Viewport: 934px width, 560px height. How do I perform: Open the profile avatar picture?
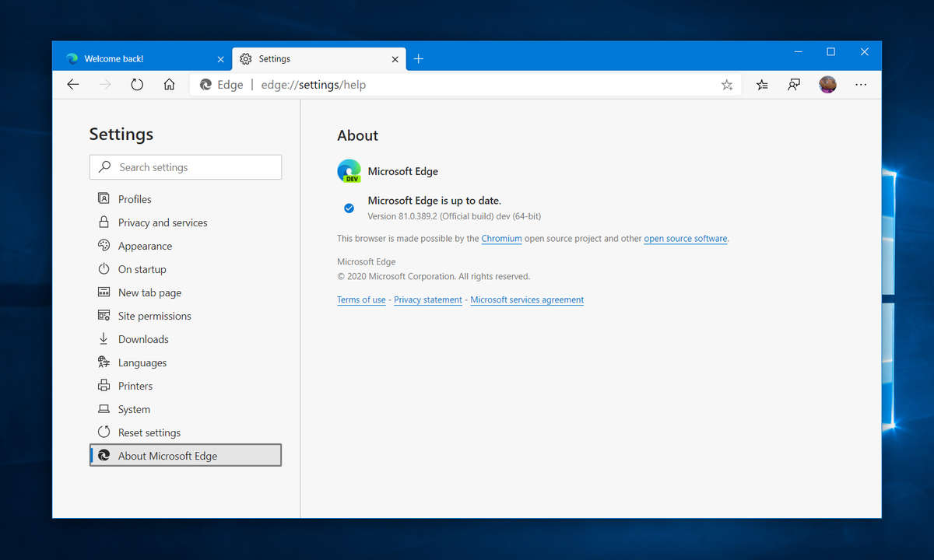(827, 85)
